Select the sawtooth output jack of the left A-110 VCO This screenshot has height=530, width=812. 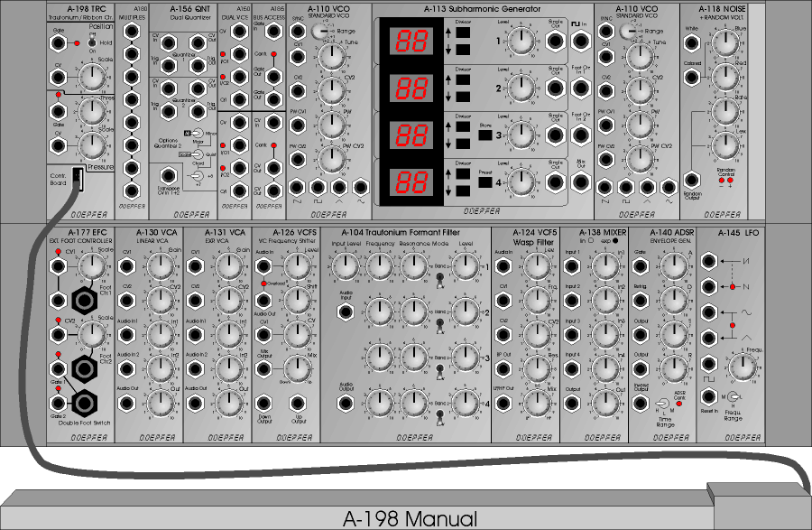(x=296, y=187)
